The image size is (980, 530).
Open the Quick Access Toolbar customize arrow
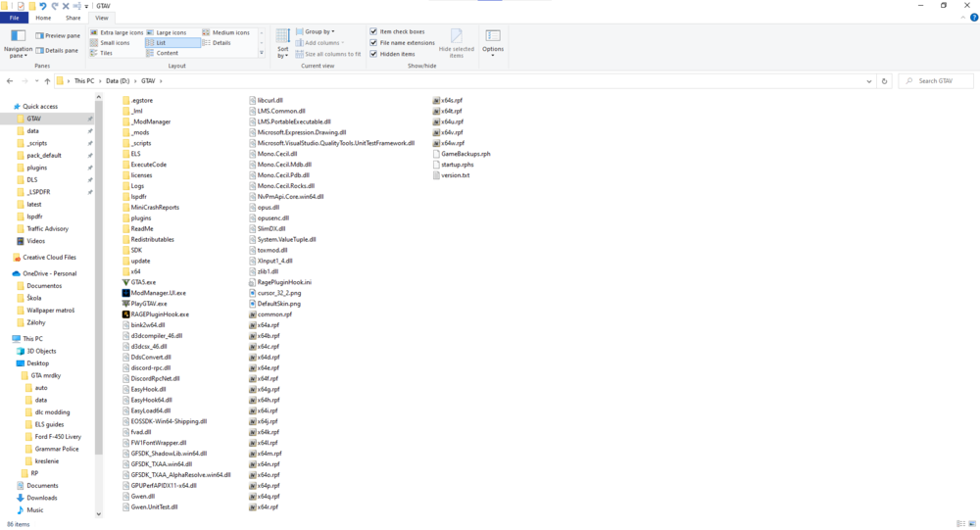(x=86, y=6)
